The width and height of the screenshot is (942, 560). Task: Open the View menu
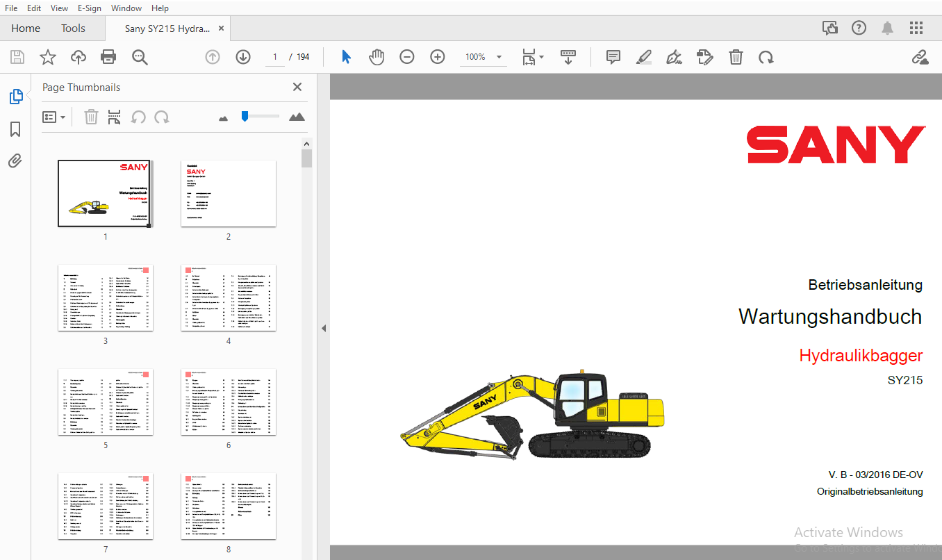pyautogui.click(x=60, y=8)
